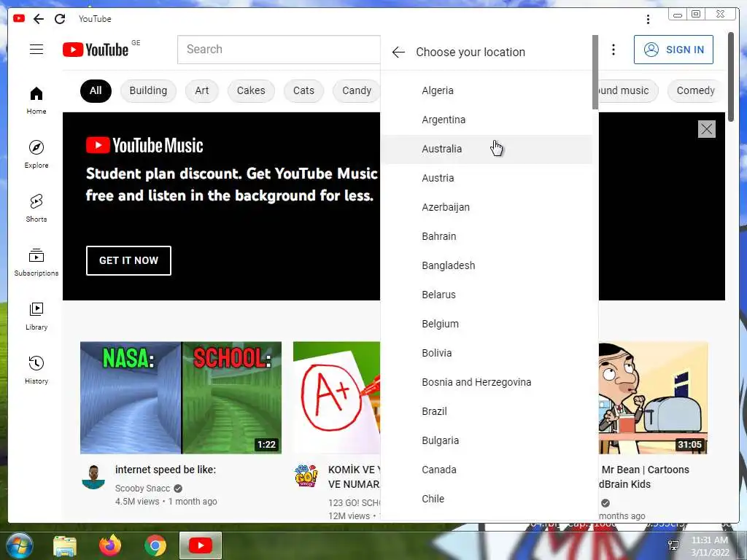The image size is (747, 560).
Task: Reload the YouTube app page
Action: (x=60, y=18)
